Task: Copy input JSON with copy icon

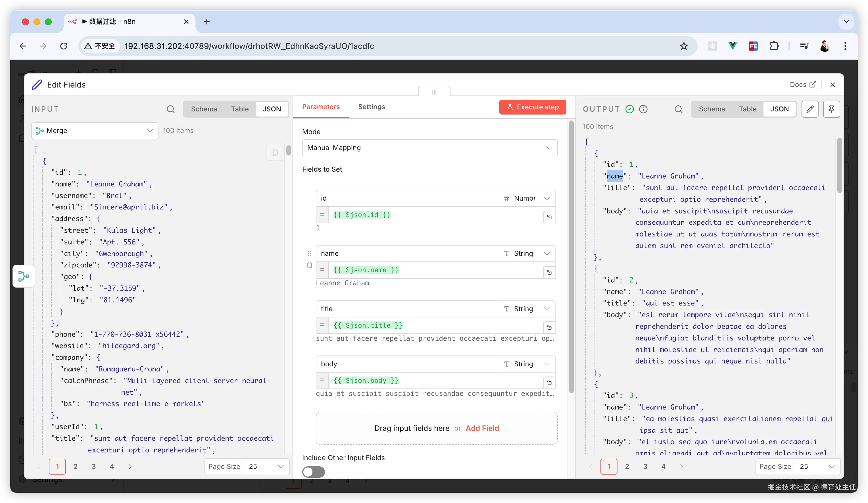Action: 275,152
